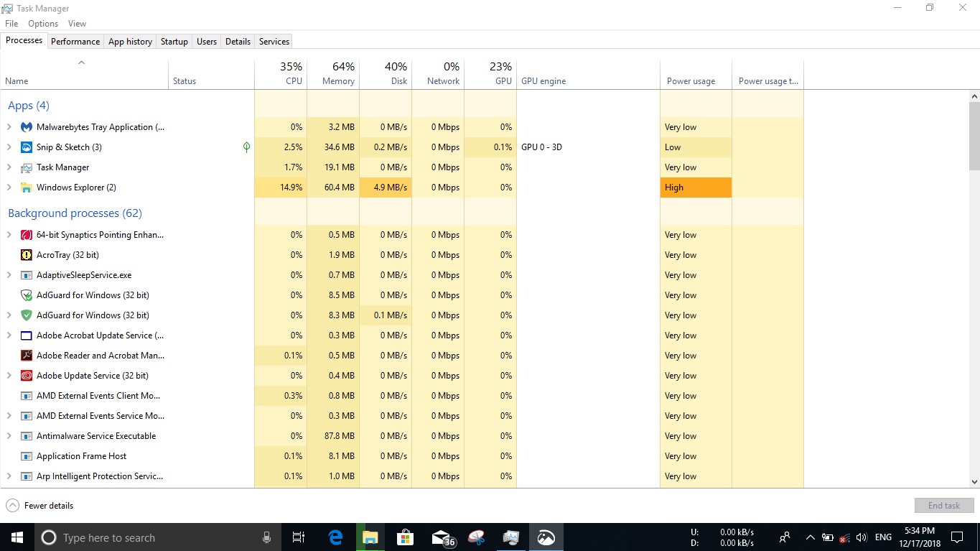Launch Microsoft Edge from the taskbar
980x551 pixels.
335,537
